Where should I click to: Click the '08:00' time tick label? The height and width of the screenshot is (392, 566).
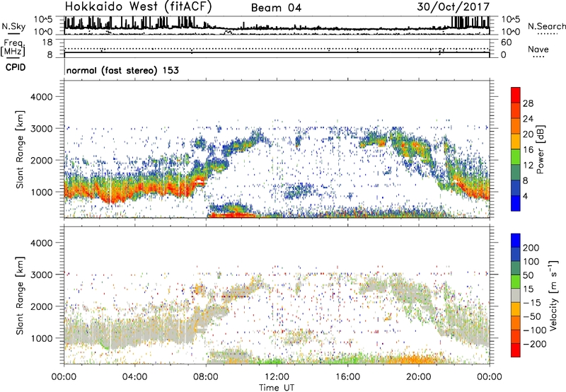(206, 377)
